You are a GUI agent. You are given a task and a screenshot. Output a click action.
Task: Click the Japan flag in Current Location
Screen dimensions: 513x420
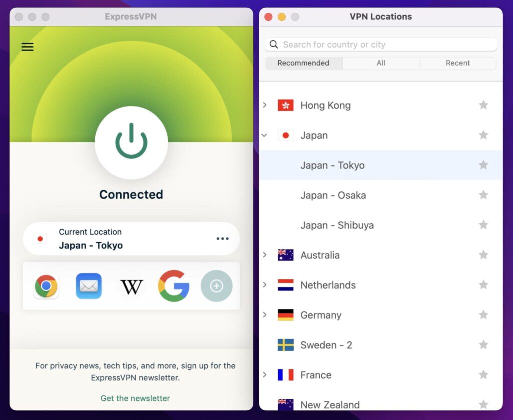[x=40, y=239]
